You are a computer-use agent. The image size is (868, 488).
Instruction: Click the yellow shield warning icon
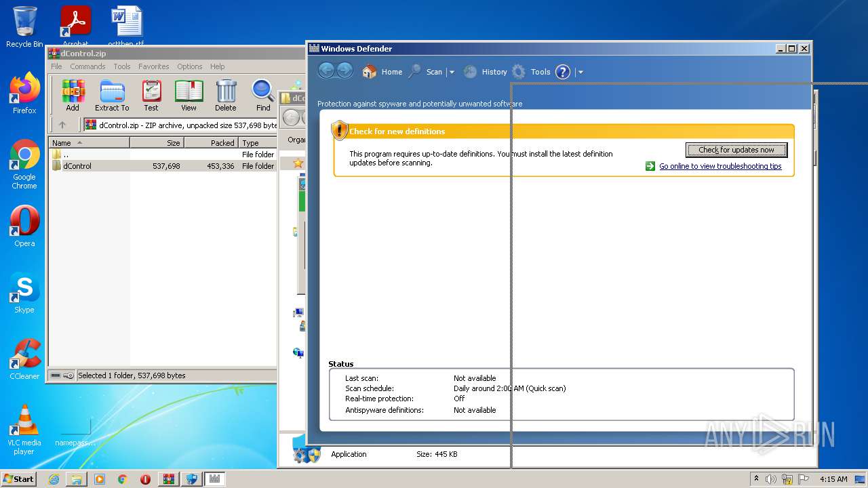(339, 130)
